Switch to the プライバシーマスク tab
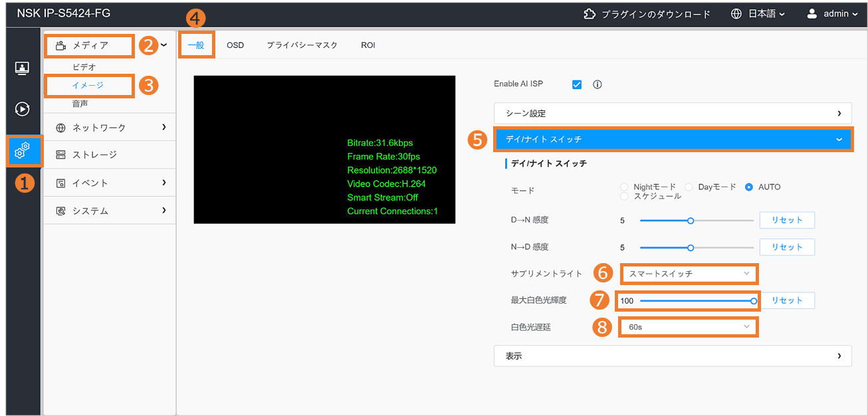Screen dimensions: 868x416 point(302,45)
